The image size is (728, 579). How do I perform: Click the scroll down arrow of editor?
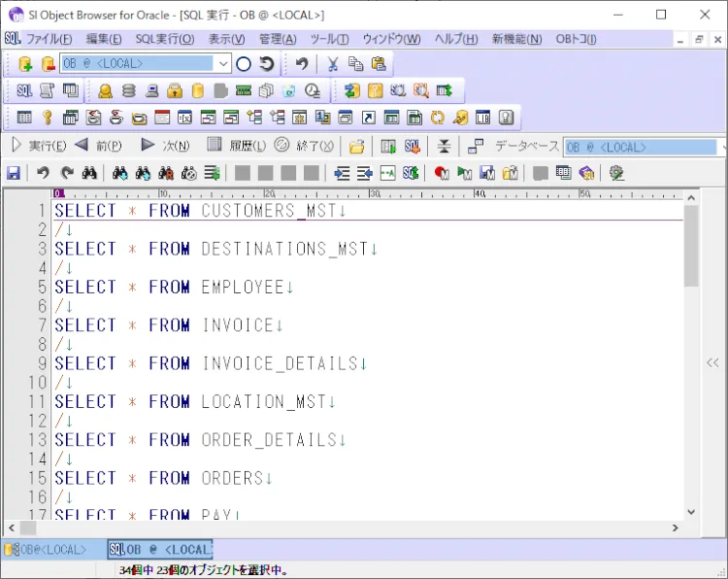click(691, 512)
